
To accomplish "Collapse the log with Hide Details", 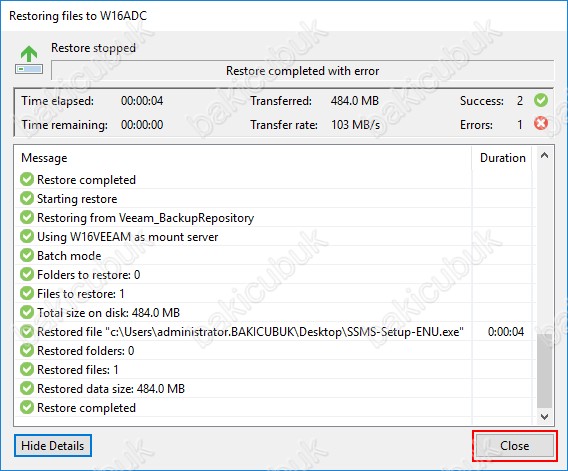I will click(x=53, y=446).
